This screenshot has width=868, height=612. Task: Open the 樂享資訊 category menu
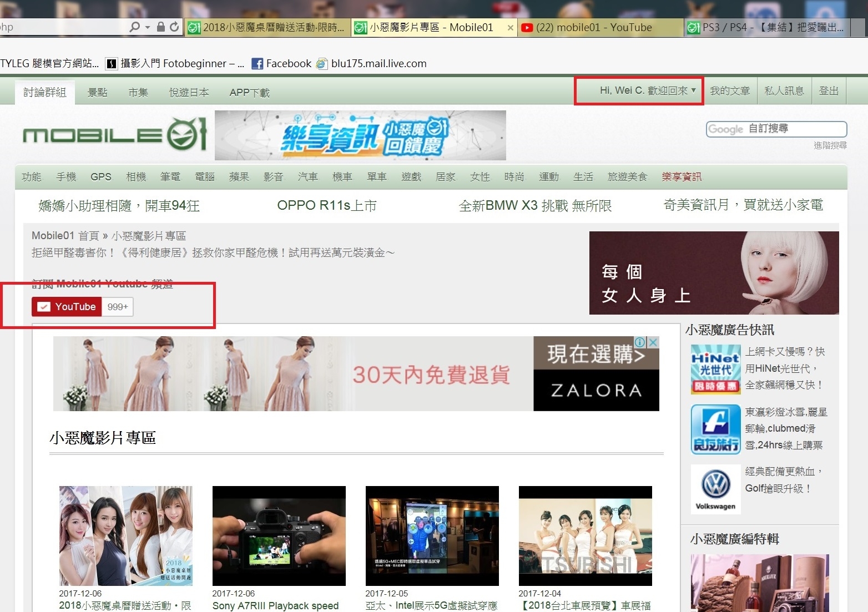tap(682, 176)
